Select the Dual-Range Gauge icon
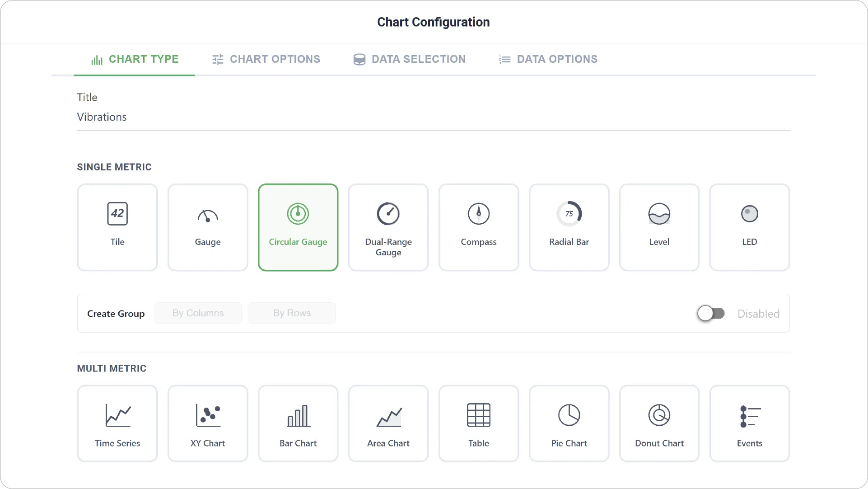 point(388,214)
